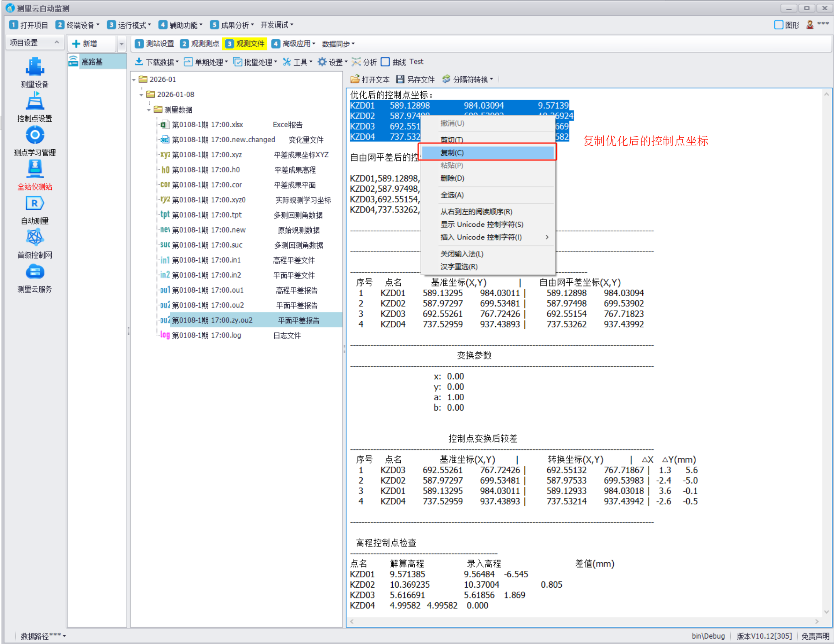Click the 首级控制网 network icon
The width and height of the screenshot is (834, 644).
coord(35,238)
